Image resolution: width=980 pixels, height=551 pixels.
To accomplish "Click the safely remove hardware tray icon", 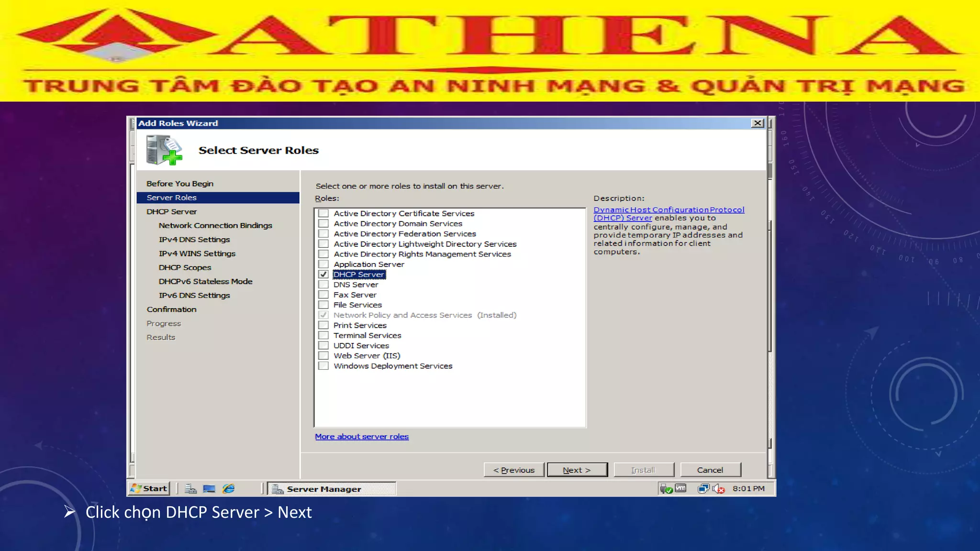I will (x=666, y=488).
